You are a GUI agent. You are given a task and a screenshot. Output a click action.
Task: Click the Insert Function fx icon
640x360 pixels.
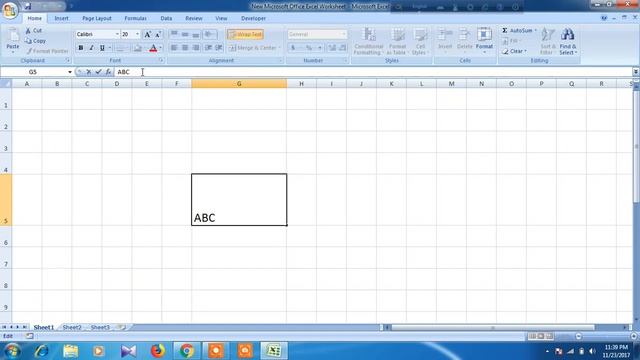(x=108, y=72)
